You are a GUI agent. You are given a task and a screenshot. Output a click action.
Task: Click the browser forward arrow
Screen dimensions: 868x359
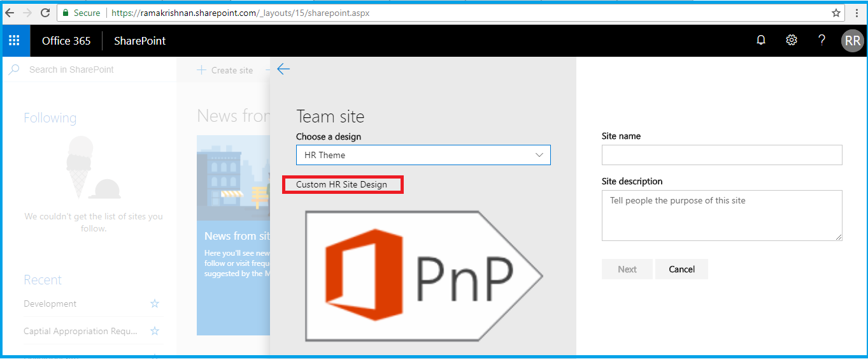click(x=27, y=13)
